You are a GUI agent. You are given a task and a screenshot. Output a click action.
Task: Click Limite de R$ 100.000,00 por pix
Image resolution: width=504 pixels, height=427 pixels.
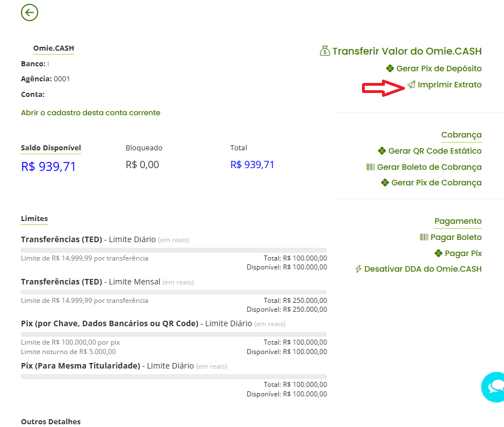click(70, 342)
